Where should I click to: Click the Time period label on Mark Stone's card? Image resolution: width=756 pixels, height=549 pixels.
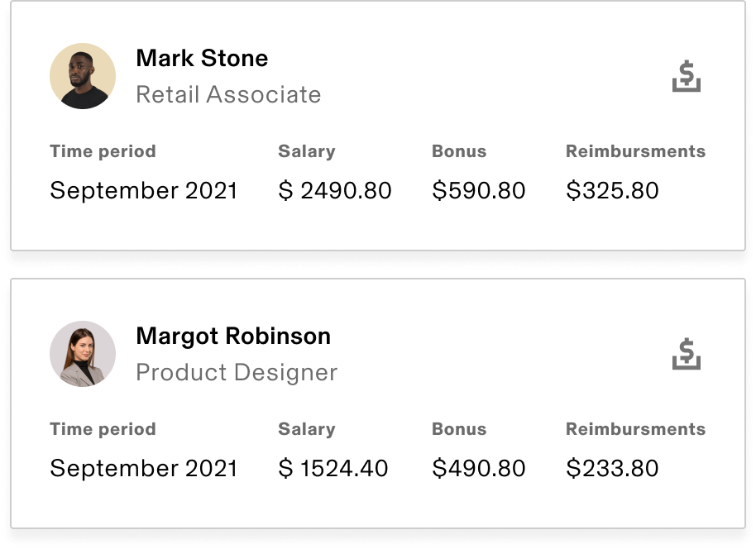pyautogui.click(x=103, y=152)
